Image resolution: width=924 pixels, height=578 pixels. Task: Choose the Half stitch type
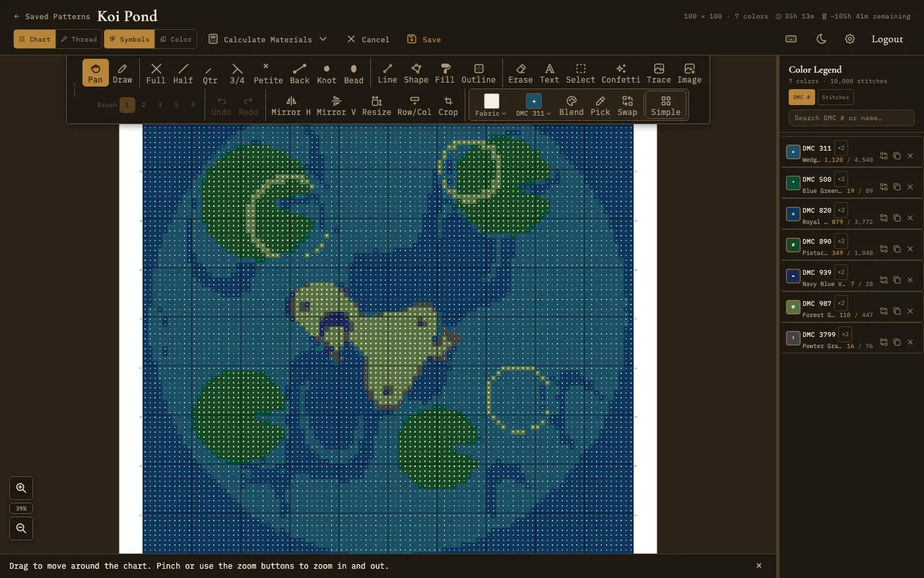click(183, 73)
